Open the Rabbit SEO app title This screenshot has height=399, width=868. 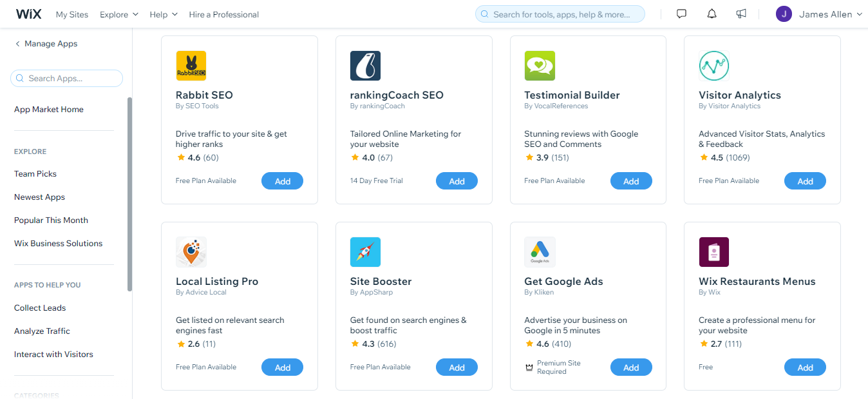[x=204, y=95]
